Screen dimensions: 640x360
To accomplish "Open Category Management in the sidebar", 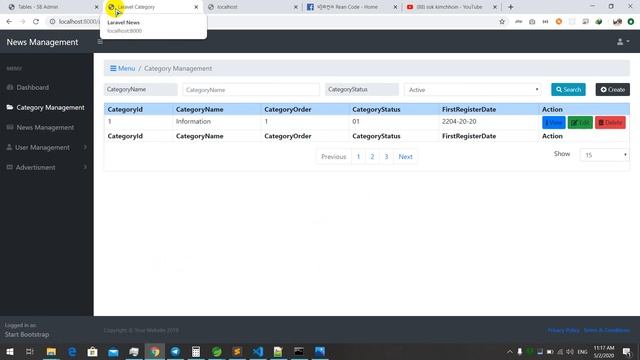I will coord(46,107).
